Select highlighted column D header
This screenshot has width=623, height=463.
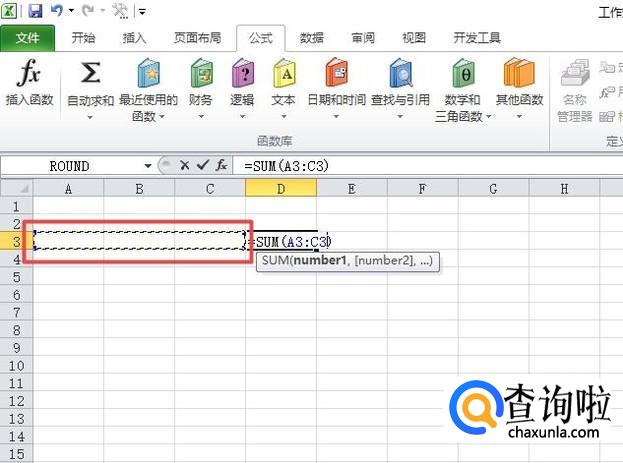pos(281,188)
